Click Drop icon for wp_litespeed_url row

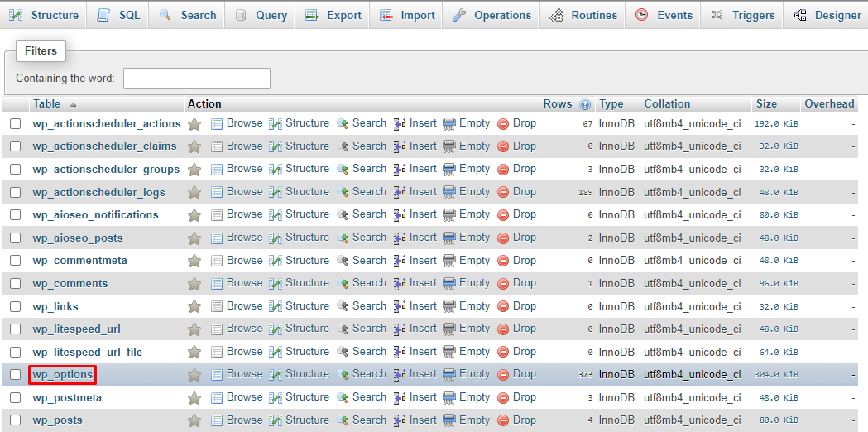[503, 329]
